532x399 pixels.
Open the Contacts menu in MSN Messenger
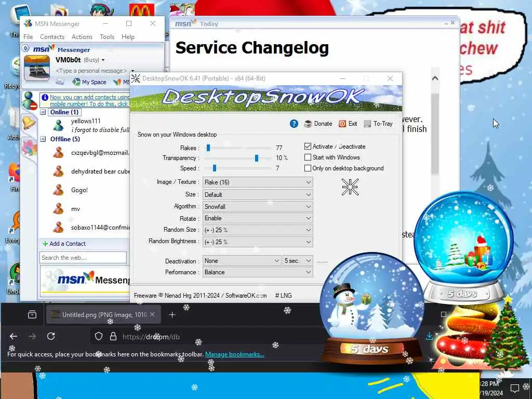(x=52, y=37)
